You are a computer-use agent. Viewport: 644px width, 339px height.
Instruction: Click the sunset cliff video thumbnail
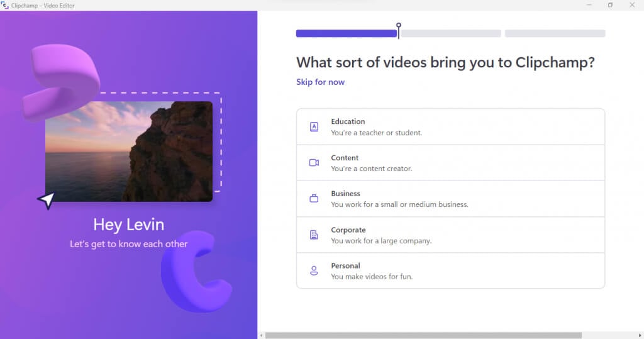(x=129, y=151)
